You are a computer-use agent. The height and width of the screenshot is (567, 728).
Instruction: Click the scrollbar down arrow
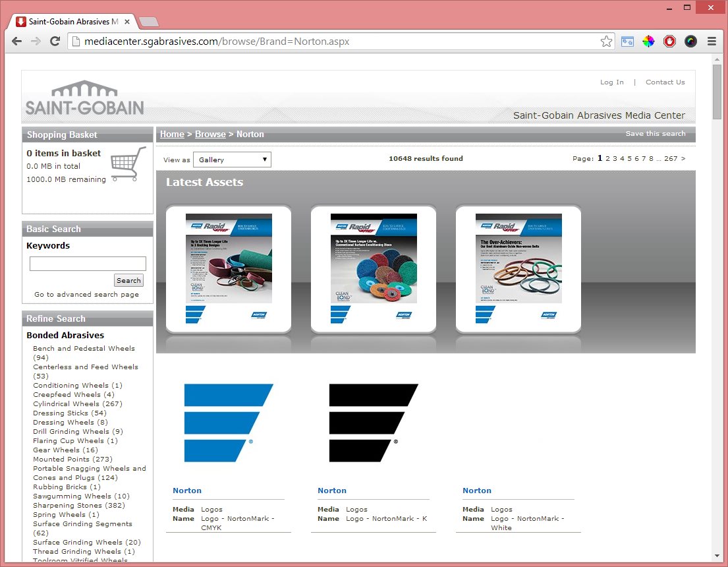pyautogui.click(x=717, y=556)
